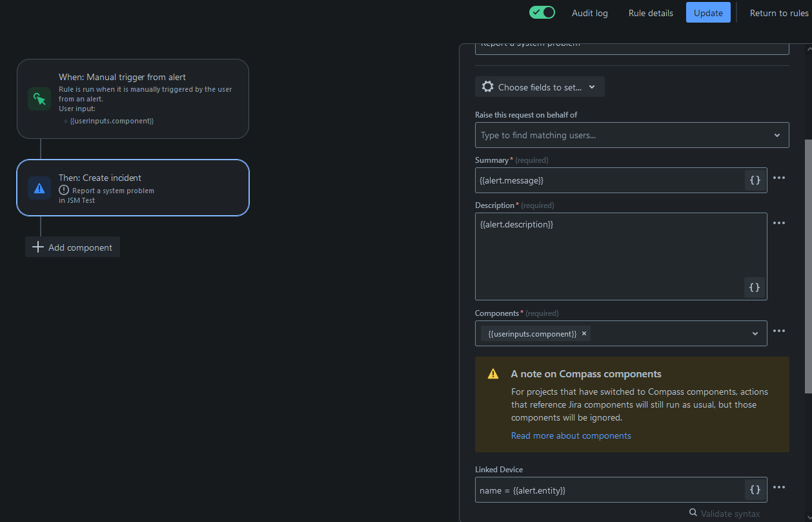Click the Create incident warning triangle icon
Viewport: 812px width, 522px height.
click(x=39, y=188)
